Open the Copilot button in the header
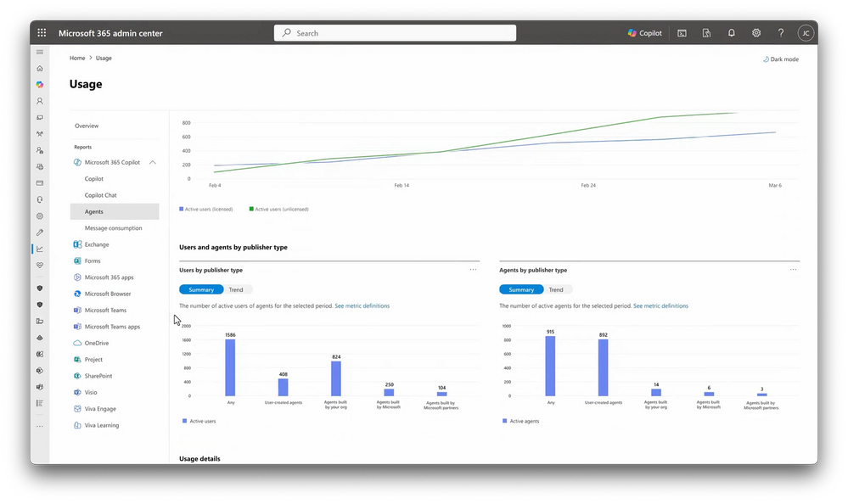This screenshot has width=848, height=504. (x=644, y=33)
